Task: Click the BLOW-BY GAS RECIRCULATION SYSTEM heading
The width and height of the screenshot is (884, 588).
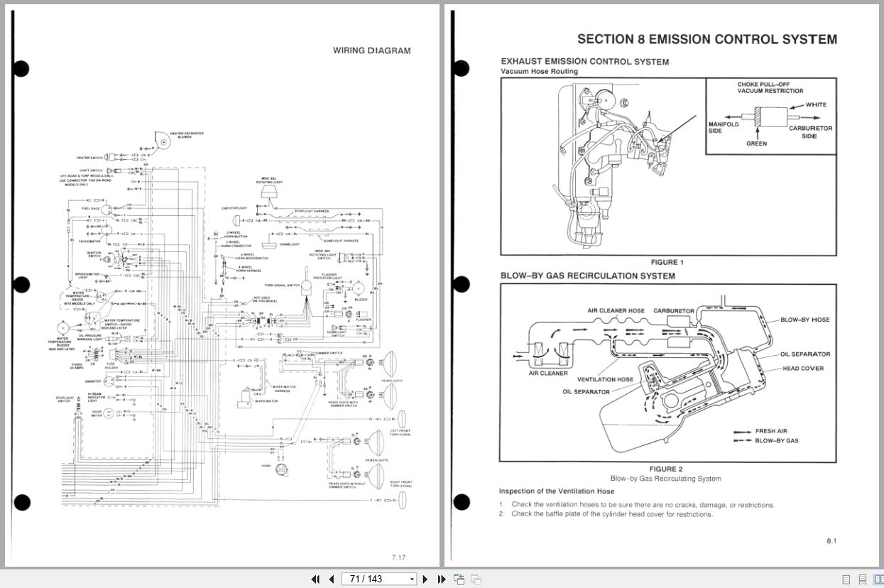Action: click(588, 276)
